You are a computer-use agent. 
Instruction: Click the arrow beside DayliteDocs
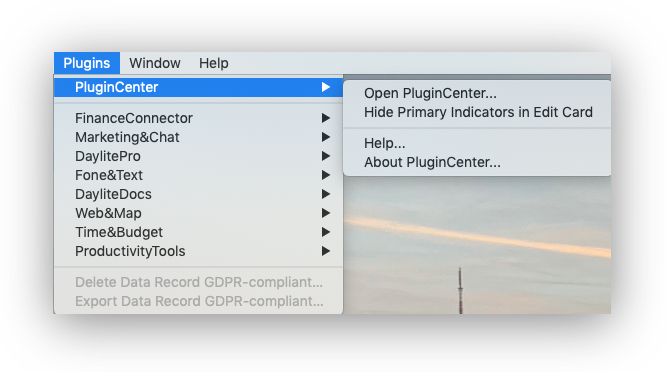click(326, 194)
